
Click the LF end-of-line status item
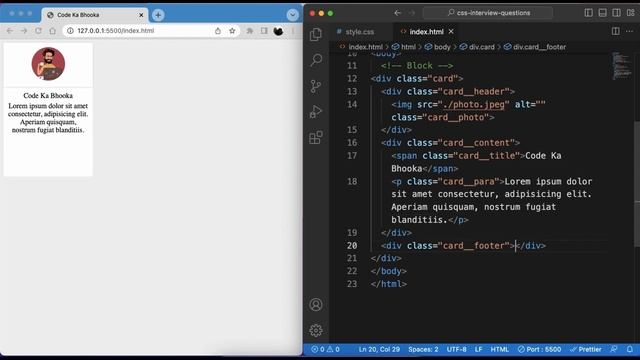478,349
